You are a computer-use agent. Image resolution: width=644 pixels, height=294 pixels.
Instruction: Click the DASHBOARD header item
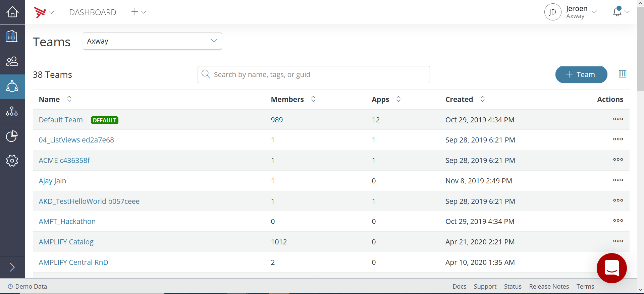(93, 12)
